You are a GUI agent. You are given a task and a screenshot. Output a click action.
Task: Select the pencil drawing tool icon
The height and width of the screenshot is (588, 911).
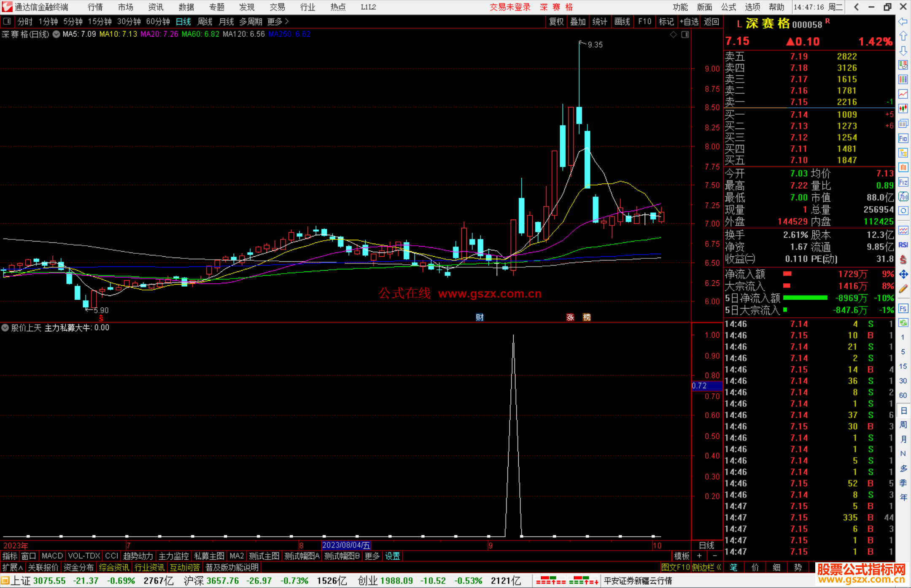[x=903, y=289]
